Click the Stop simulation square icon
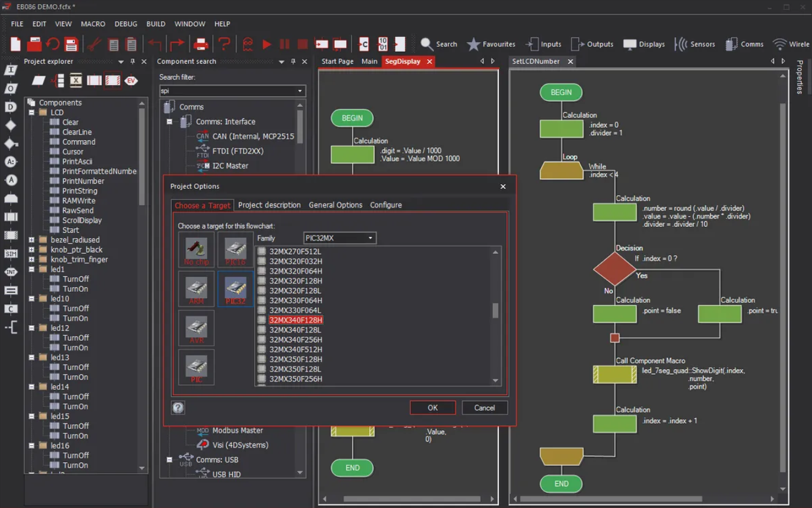The height and width of the screenshot is (508, 812). (303, 44)
